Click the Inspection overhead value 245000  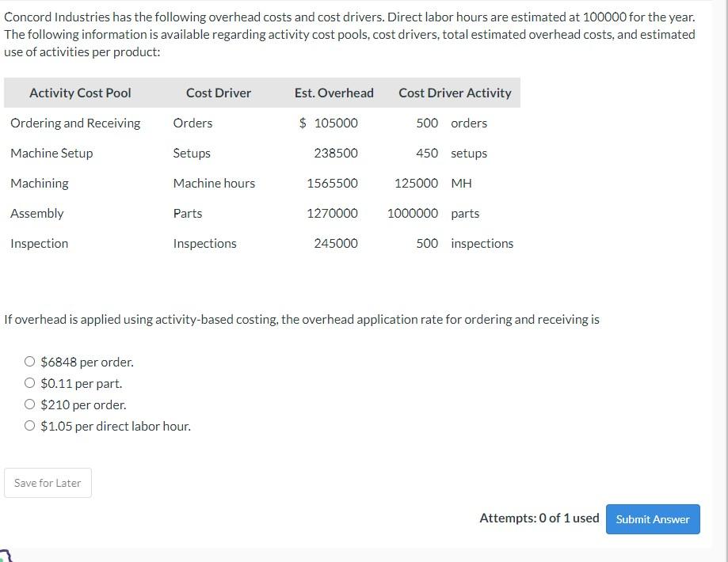coord(336,244)
